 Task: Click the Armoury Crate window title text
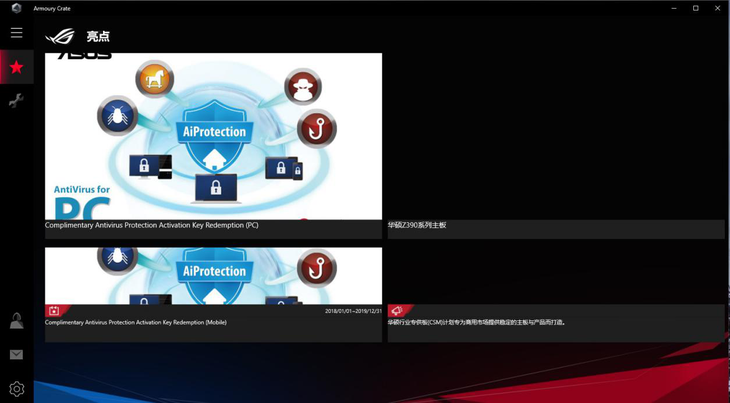point(52,8)
